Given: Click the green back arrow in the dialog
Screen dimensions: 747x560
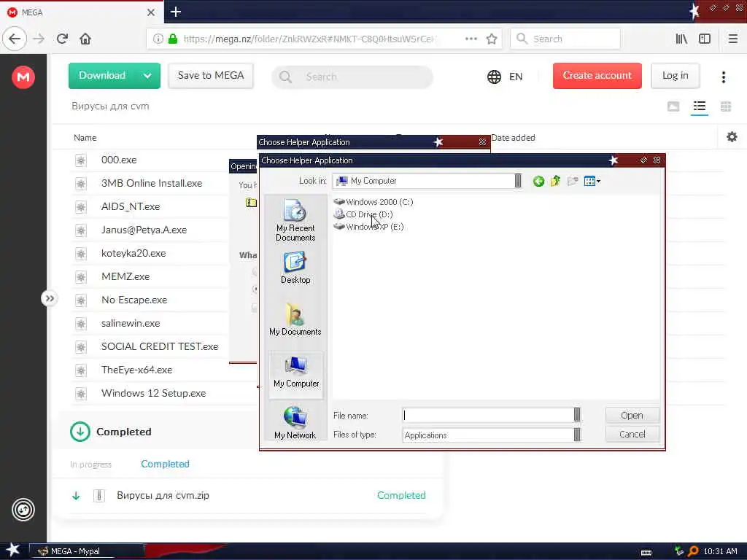Looking at the screenshot, I should point(538,181).
